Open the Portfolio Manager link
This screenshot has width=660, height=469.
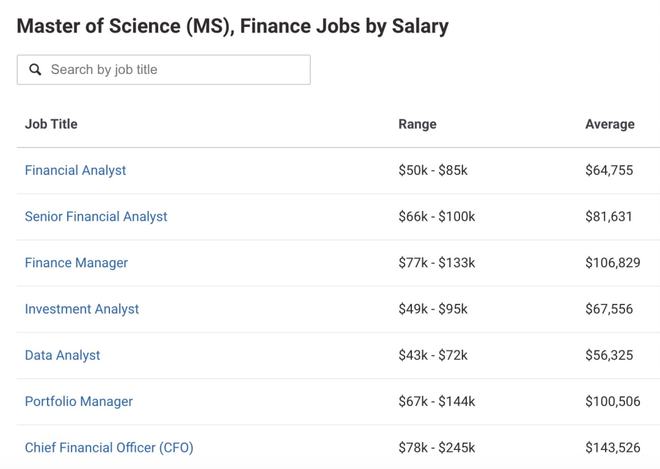coord(79,401)
